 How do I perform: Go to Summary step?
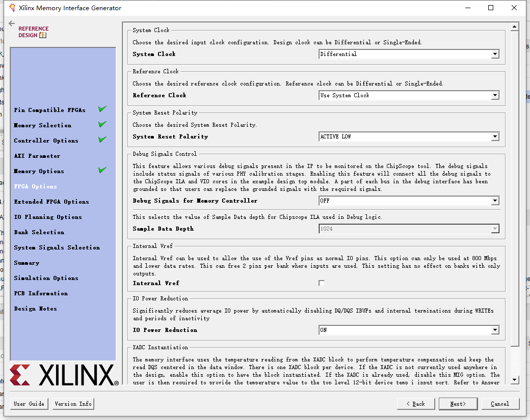pos(26,263)
